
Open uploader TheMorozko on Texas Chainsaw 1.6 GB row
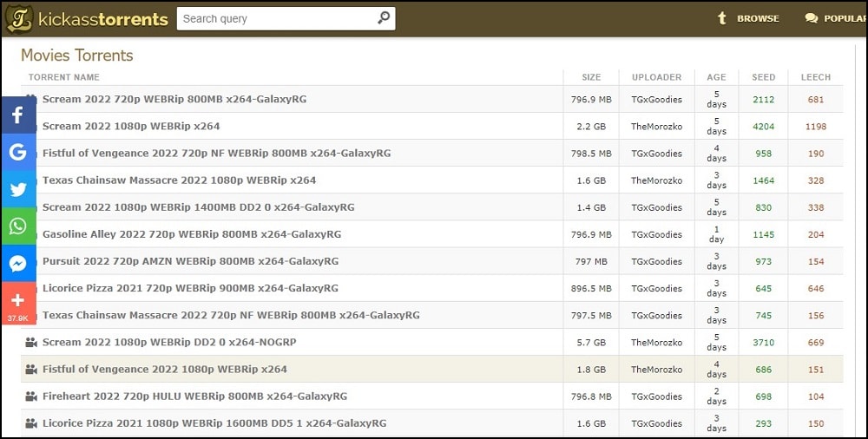click(656, 180)
